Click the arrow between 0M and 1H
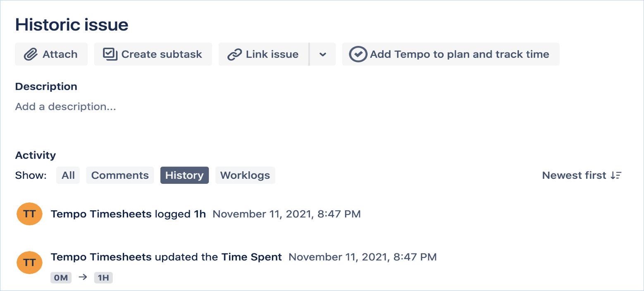Image resolution: width=644 pixels, height=291 pixels. (82, 277)
